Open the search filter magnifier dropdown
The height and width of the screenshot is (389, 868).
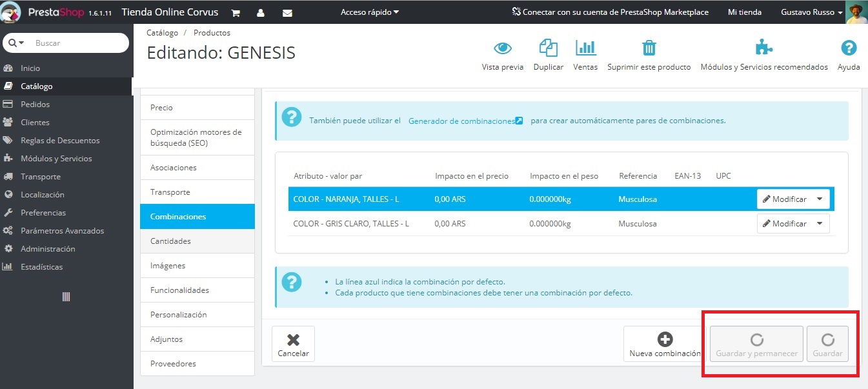tap(16, 43)
